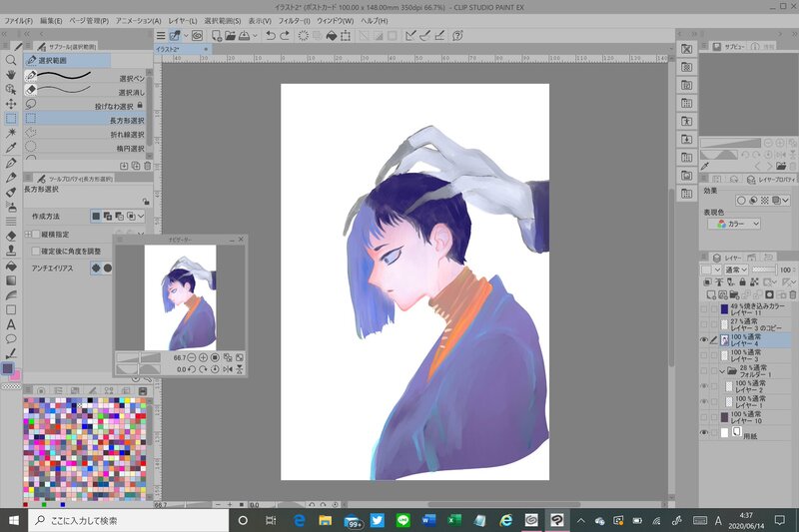The image size is (799, 532).
Task: Click the Clear (dotted circle) icon
Action: [304, 35]
